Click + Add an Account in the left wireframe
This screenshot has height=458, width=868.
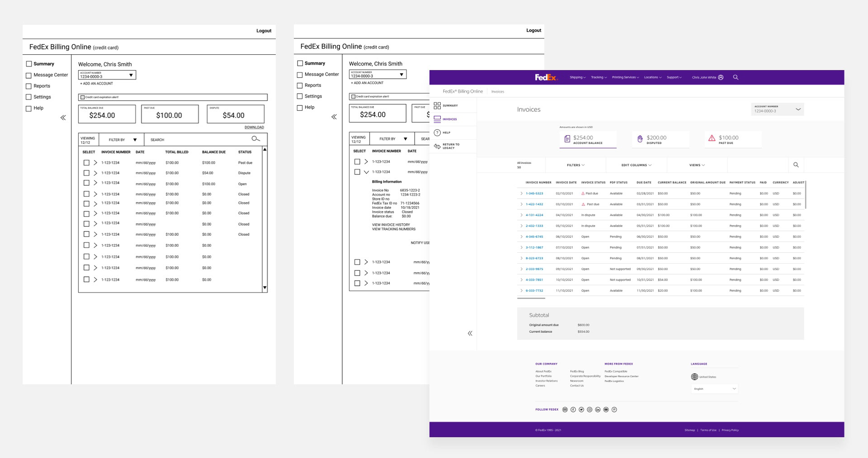tap(96, 84)
